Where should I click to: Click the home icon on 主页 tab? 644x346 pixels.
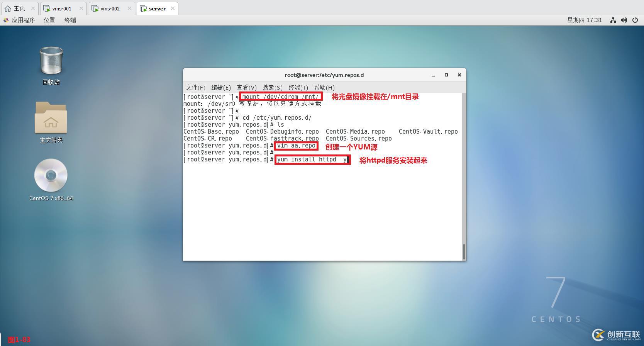[8, 8]
